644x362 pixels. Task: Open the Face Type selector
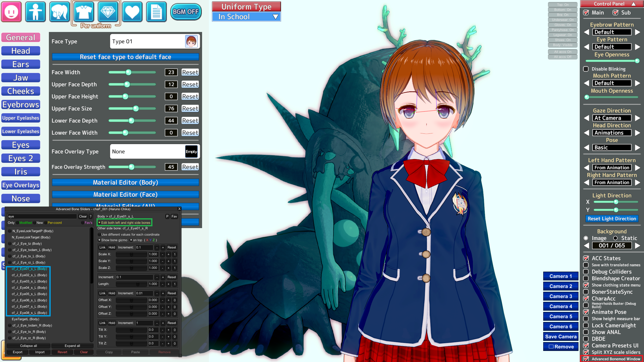pos(155,41)
